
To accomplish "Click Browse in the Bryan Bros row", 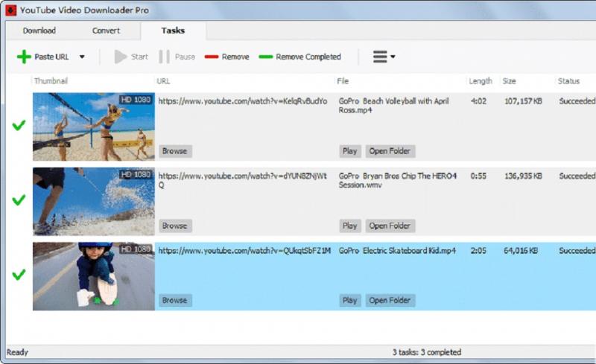I will tap(175, 226).
